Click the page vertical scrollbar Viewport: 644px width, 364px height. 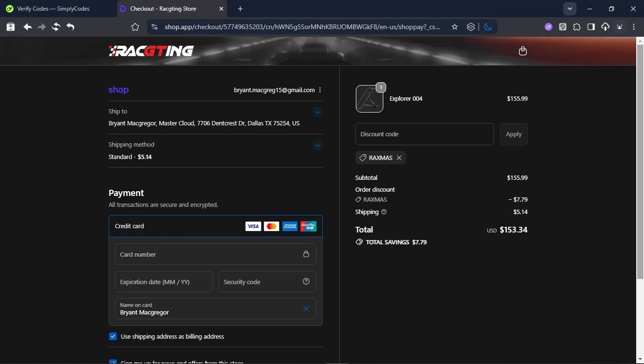pyautogui.click(x=640, y=162)
